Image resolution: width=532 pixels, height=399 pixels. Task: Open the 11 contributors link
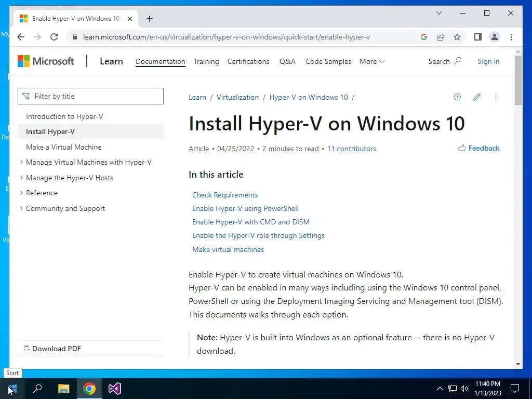coord(352,149)
